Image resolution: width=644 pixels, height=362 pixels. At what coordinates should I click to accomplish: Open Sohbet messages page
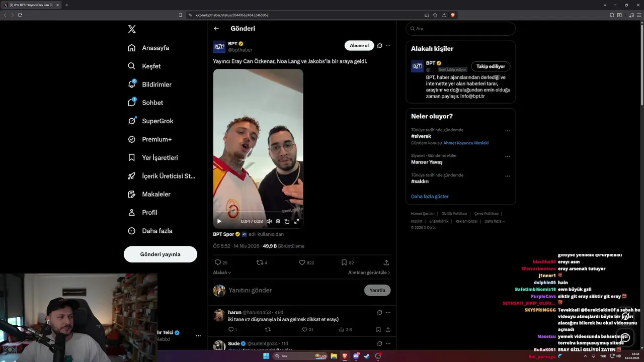145,103
